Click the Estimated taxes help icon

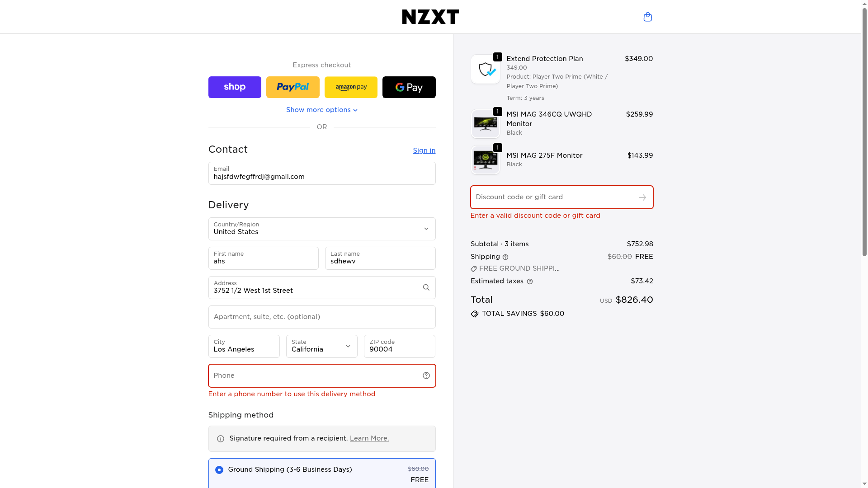pyautogui.click(x=530, y=282)
